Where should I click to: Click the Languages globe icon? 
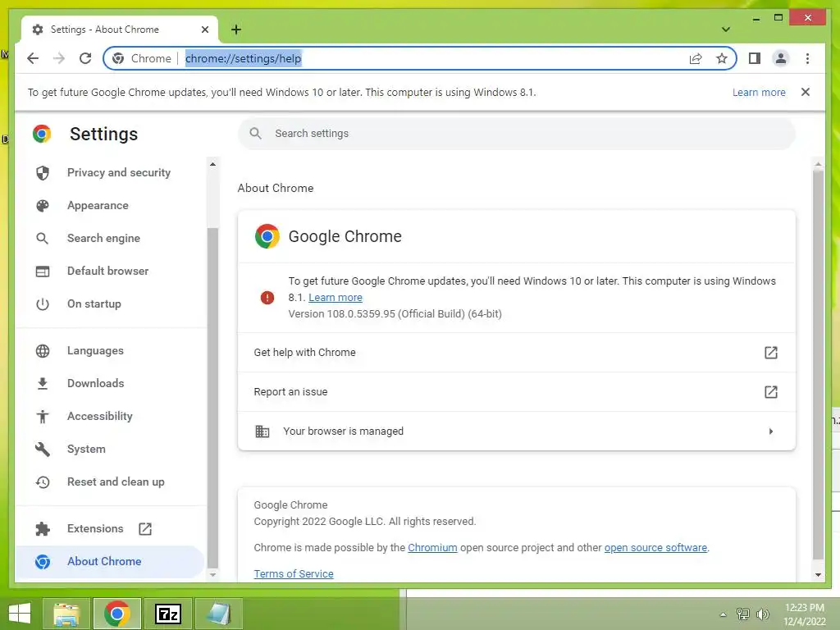(43, 351)
